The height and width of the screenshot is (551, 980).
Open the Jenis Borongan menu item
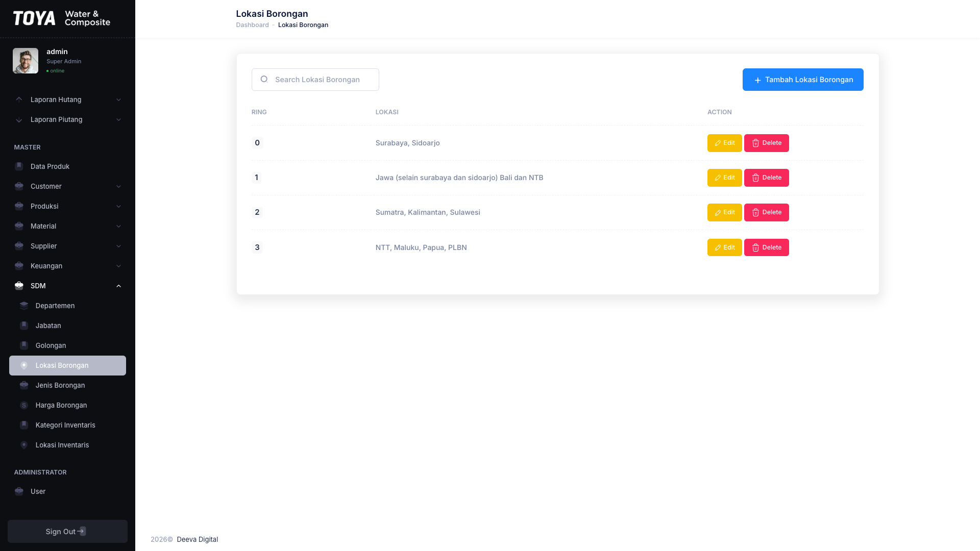[67, 385]
